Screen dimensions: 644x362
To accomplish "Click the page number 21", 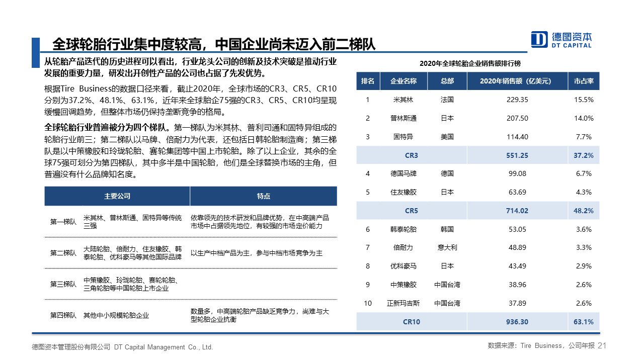I will (603, 345).
